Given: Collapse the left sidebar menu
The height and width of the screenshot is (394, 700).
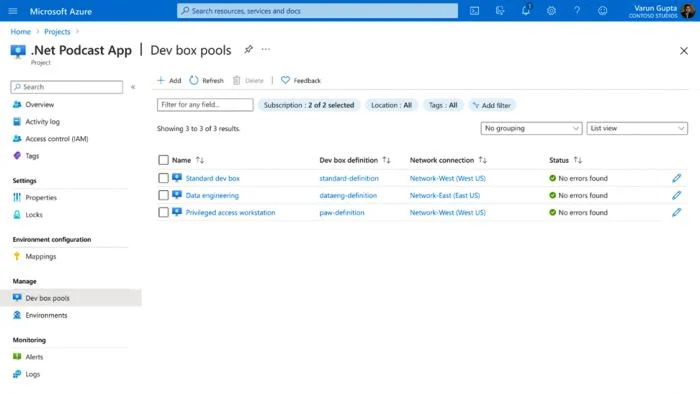Looking at the screenshot, I should (133, 87).
